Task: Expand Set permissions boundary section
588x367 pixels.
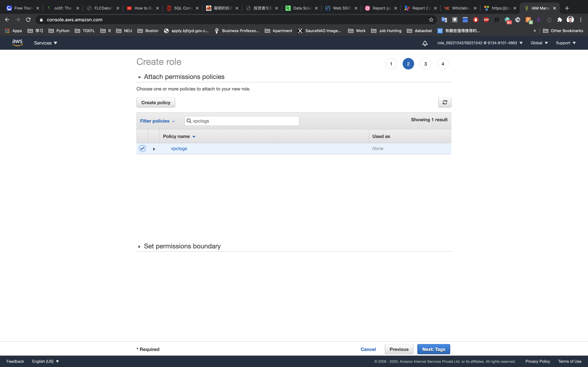Action: coord(139,247)
